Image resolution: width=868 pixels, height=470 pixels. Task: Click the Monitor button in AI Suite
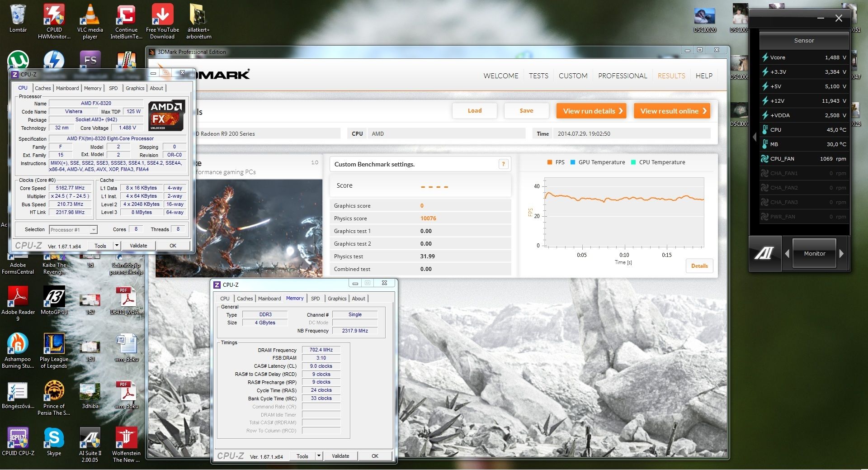click(x=814, y=254)
